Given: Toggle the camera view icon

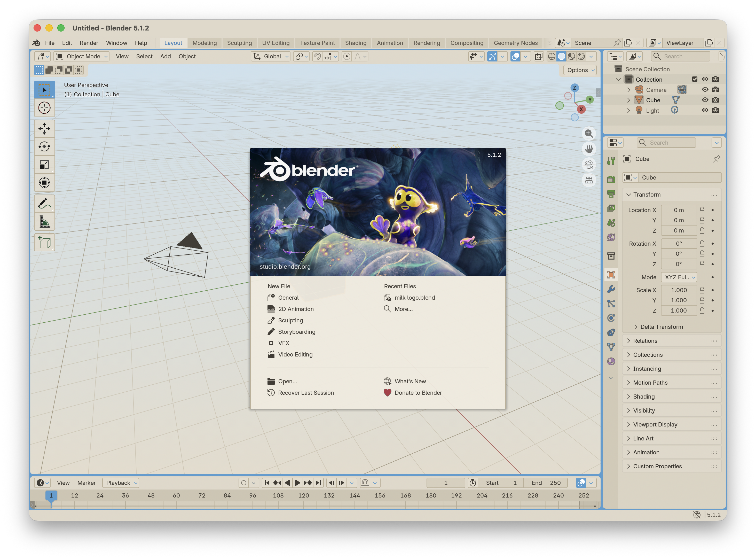Looking at the screenshot, I should 589,165.
